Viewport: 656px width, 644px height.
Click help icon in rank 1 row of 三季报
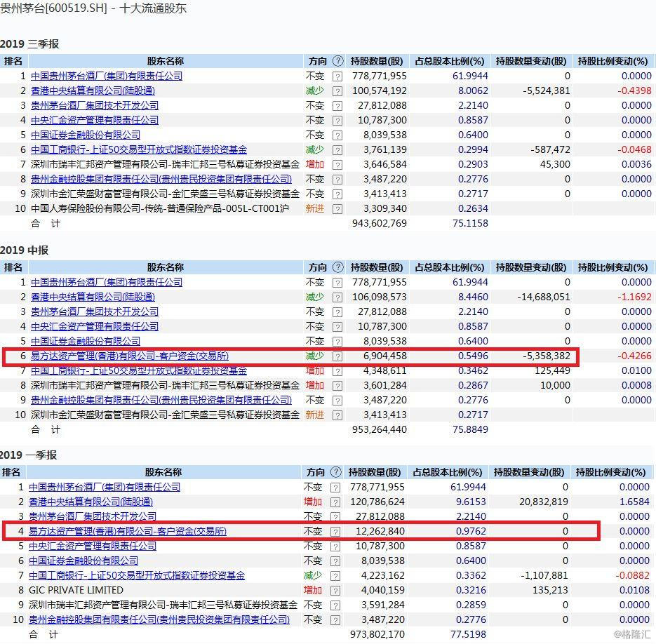coord(337,76)
